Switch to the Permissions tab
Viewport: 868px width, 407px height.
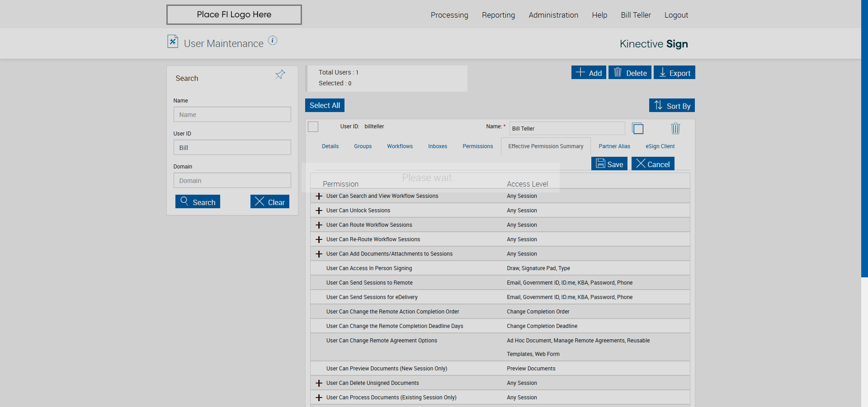pyautogui.click(x=477, y=146)
